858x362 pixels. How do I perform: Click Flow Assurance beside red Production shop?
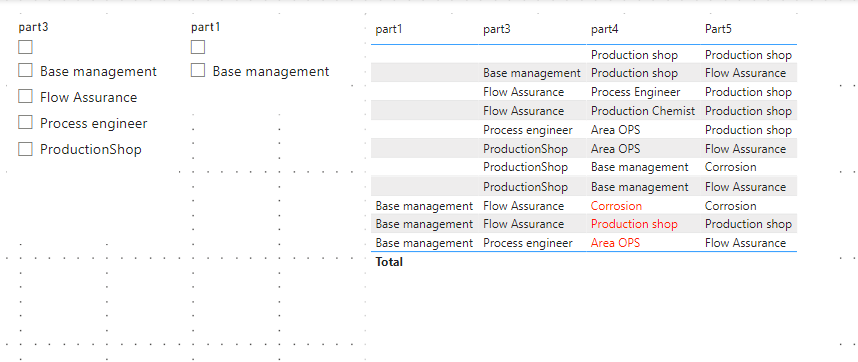coord(524,224)
